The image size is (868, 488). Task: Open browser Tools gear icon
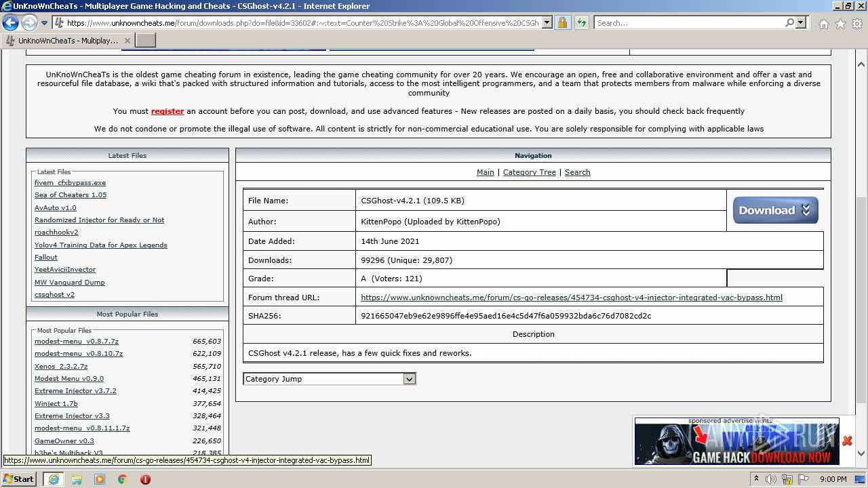point(857,24)
